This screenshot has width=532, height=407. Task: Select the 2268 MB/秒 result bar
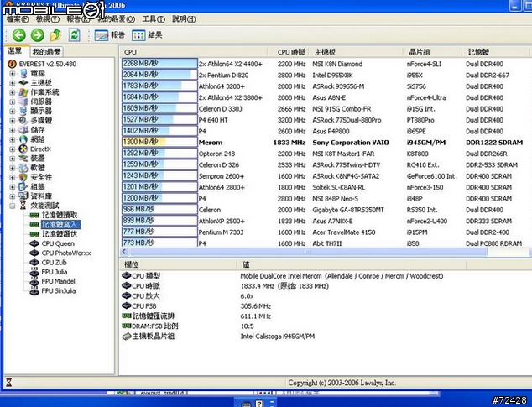pos(159,64)
